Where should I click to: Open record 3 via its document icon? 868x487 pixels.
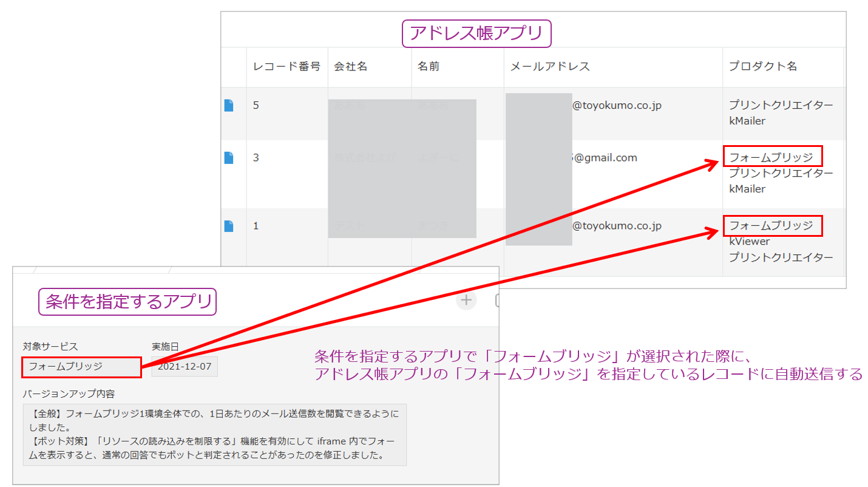coord(229,158)
